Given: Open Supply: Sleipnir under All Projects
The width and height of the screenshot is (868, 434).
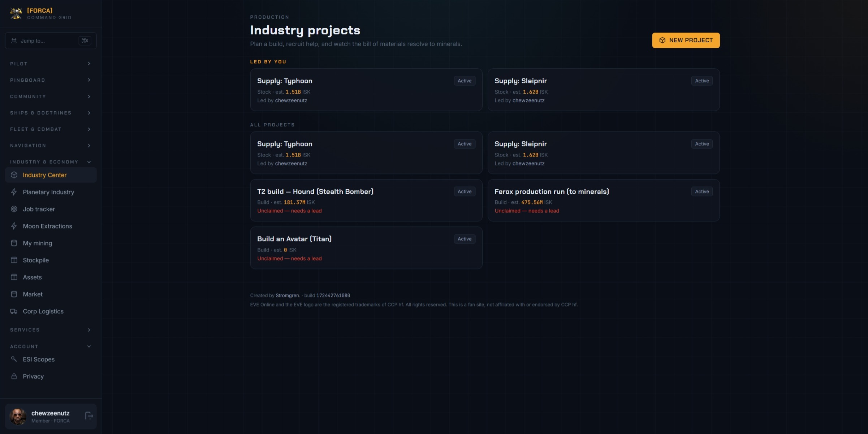Looking at the screenshot, I should click(x=604, y=152).
